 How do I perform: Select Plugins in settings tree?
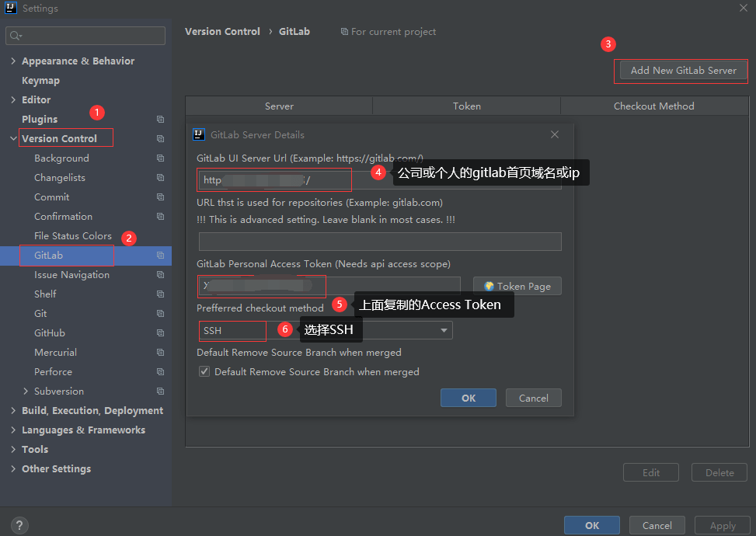[40, 119]
